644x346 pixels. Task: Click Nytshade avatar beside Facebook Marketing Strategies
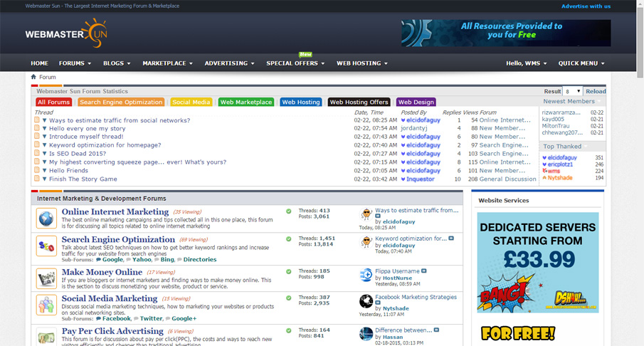tap(366, 301)
